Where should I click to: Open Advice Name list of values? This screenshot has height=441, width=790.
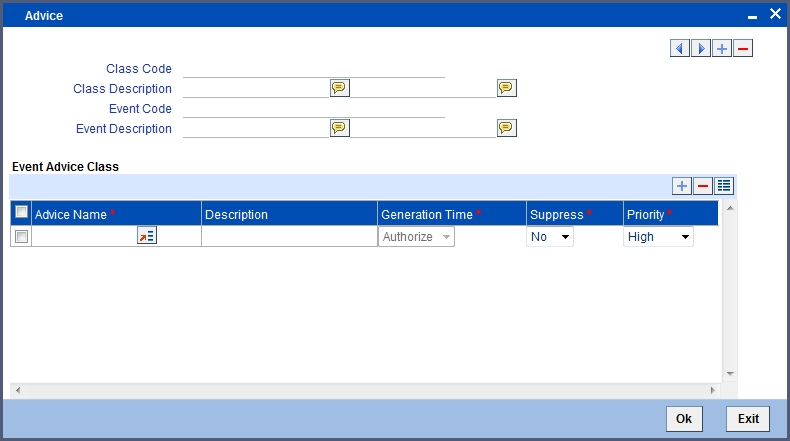point(147,235)
